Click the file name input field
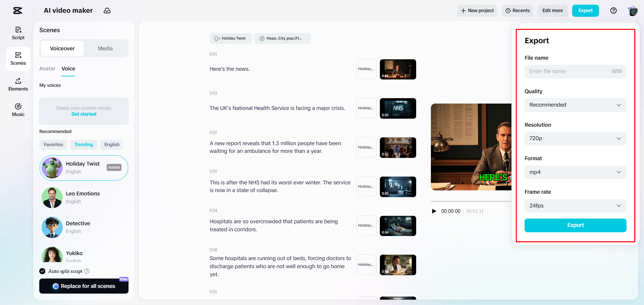 (x=575, y=71)
